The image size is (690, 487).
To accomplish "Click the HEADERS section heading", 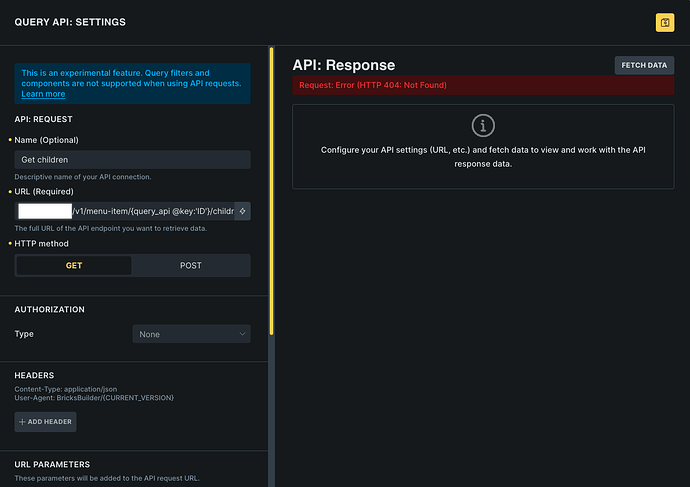I will [x=34, y=375].
